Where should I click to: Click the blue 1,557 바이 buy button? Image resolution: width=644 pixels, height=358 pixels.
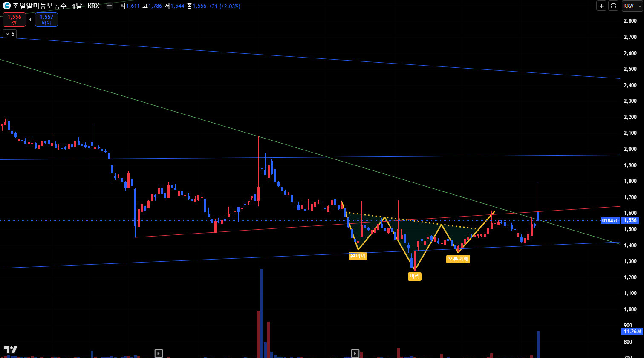[46, 20]
